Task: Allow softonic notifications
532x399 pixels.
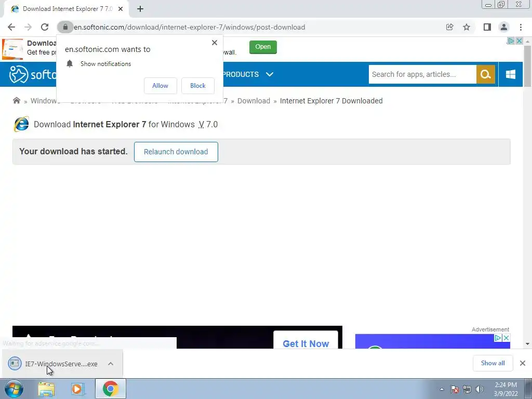Action: coord(160,86)
